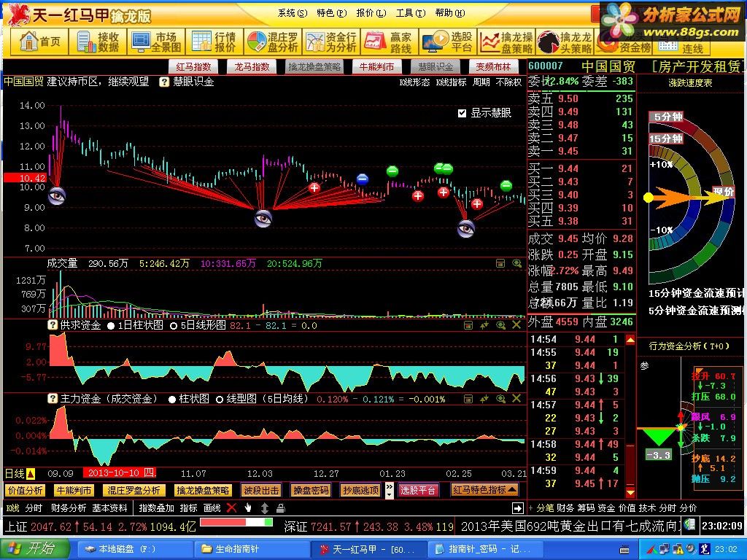Open the 首页 home toolbar icon

click(40, 42)
